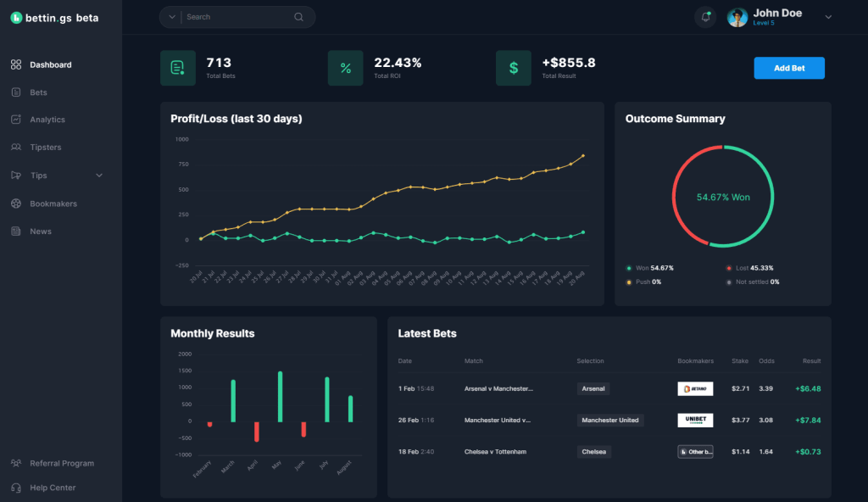Viewport: 868px width, 502px height.
Task: Click the percent Total ROI icon
Action: (346, 68)
